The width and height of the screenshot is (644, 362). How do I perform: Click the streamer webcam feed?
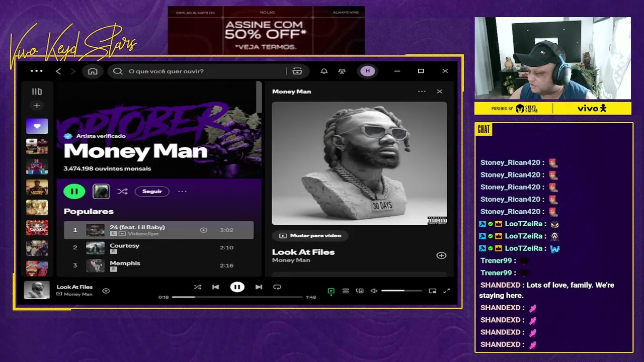552,58
